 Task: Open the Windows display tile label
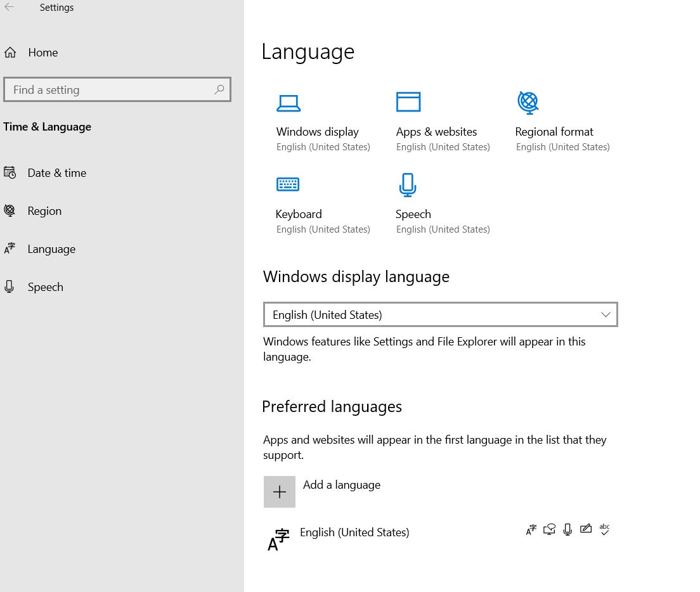click(x=318, y=132)
